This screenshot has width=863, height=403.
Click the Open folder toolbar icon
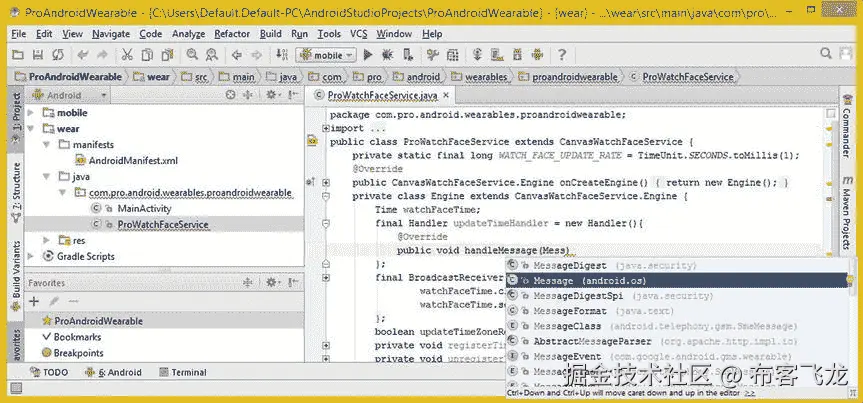[x=18, y=55]
